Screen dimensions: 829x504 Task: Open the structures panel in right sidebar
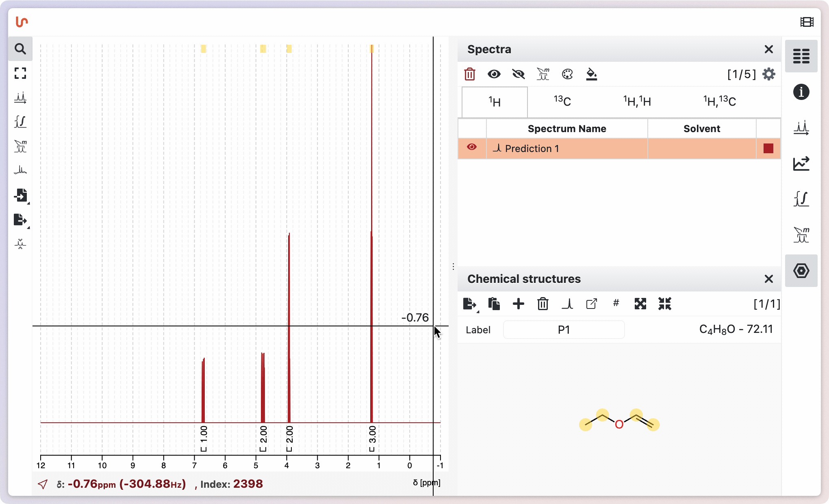pos(801,271)
